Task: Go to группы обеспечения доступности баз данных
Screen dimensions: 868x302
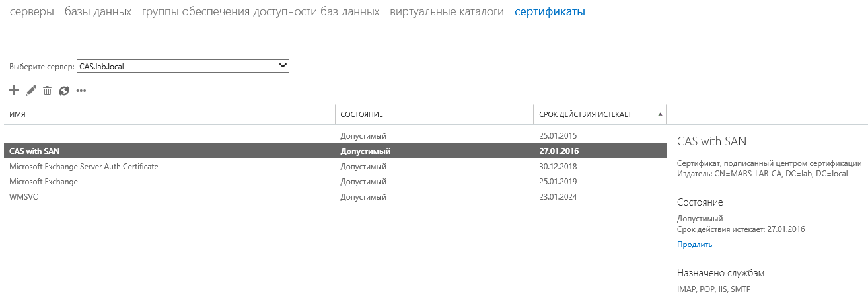Action: 260,12
